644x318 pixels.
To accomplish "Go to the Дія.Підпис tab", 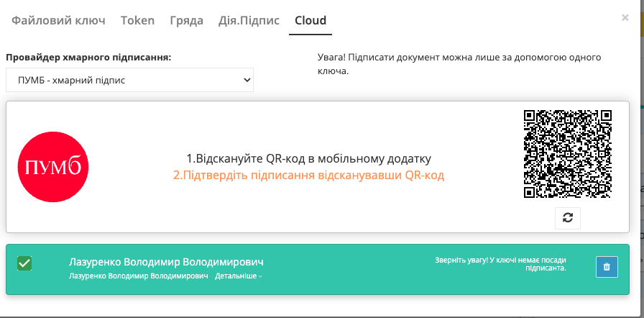I will tap(249, 21).
